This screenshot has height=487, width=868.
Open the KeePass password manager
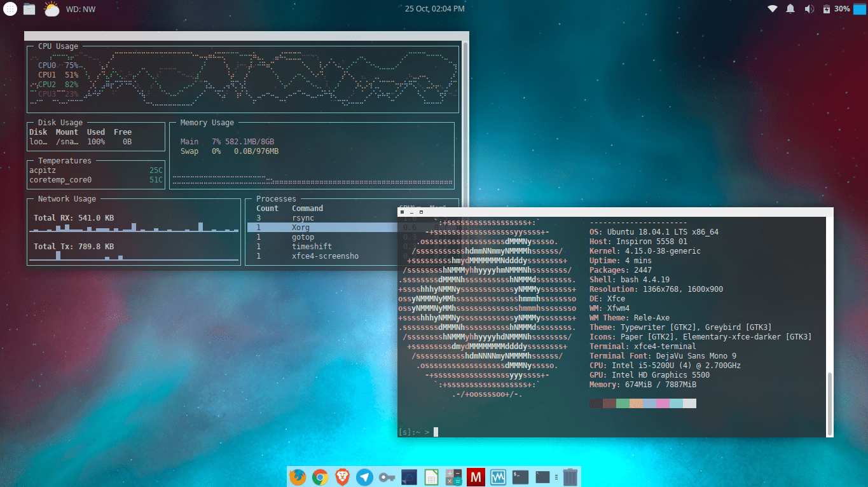[x=386, y=477]
